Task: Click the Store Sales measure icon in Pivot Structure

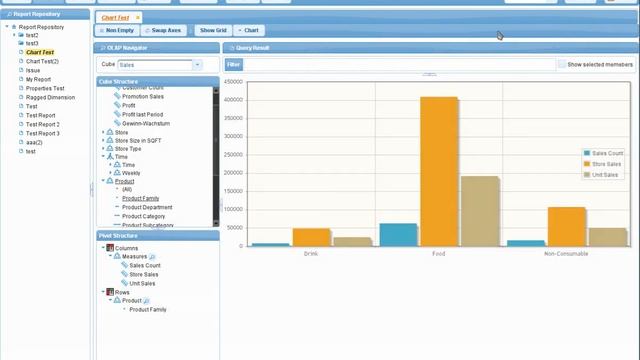Action: 124,274
